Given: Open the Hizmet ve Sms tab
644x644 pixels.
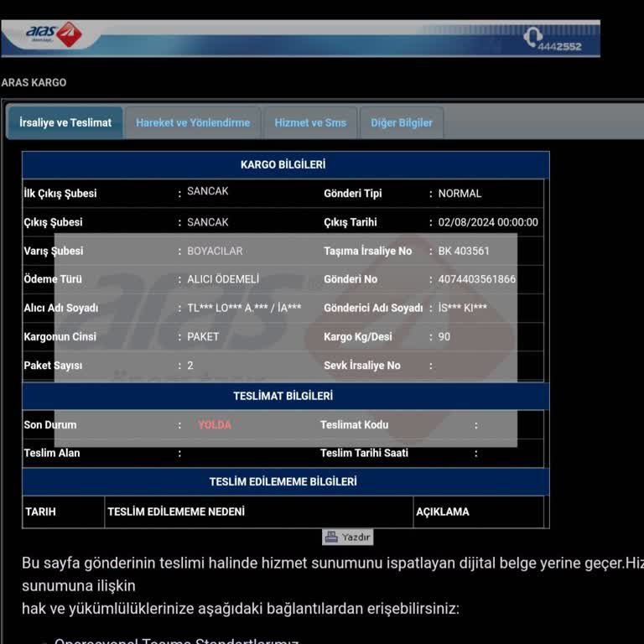Looking at the screenshot, I should (310, 122).
